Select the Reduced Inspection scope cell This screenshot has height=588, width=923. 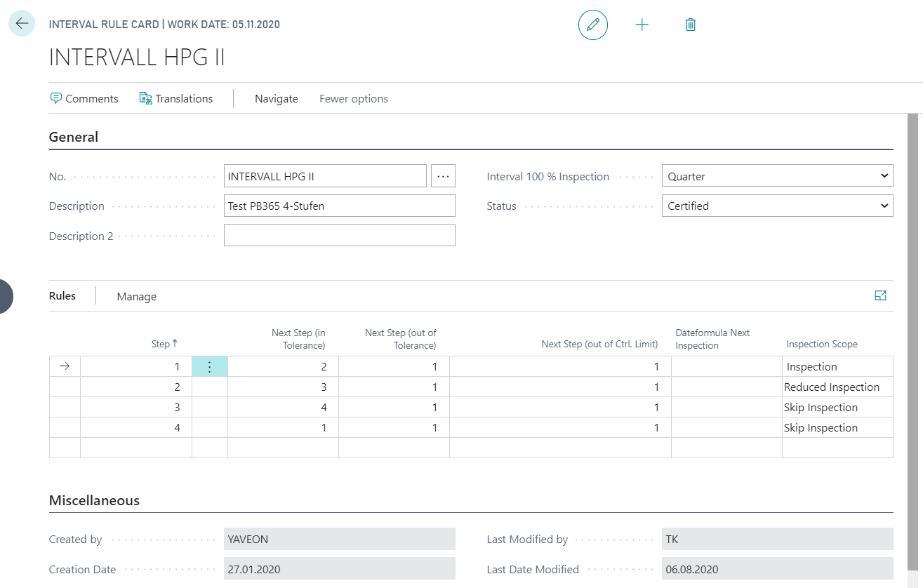coord(837,387)
